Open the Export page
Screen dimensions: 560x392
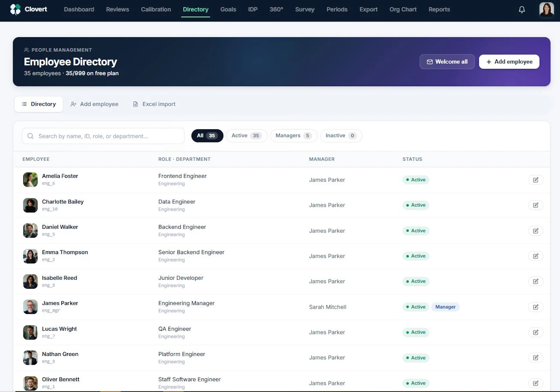(x=368, y=9)
